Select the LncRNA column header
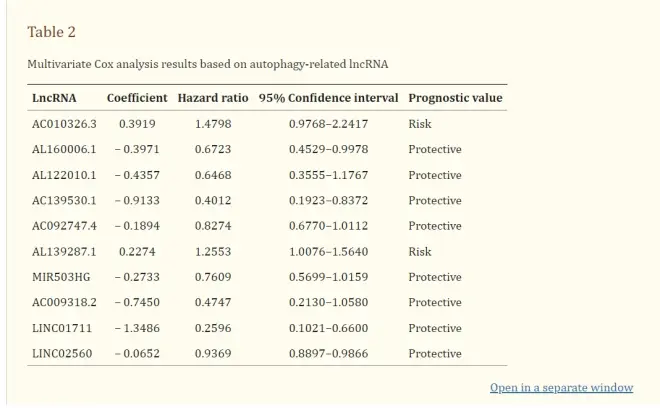 point(54,98)
